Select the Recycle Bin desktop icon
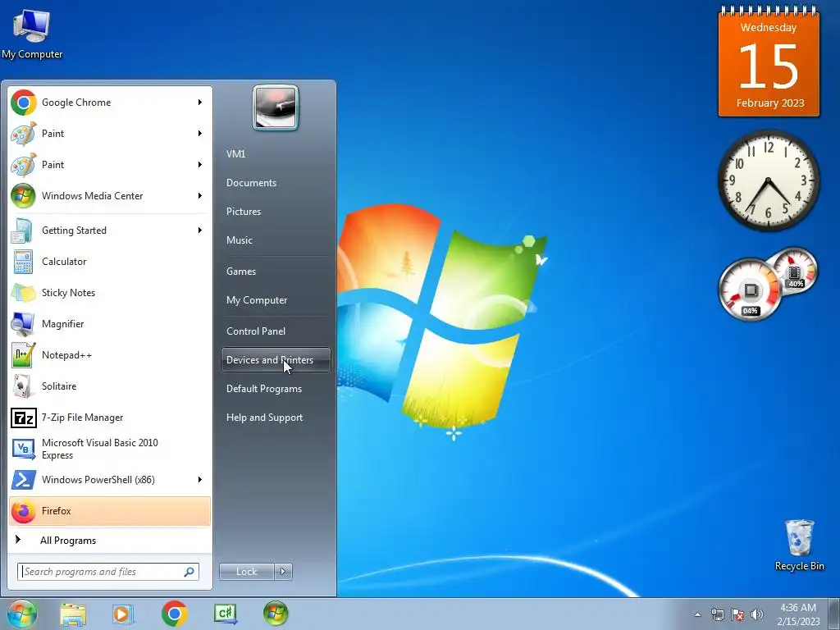Image resolution: width=840 pixels, height=630 pixels. [799, 545]
